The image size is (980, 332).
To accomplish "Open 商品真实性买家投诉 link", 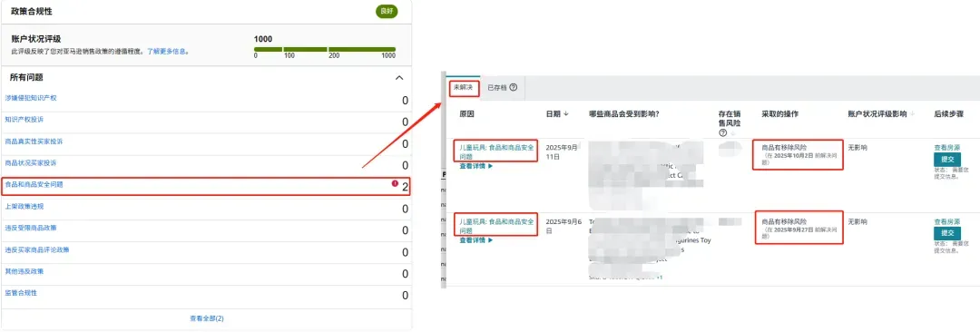I will (34, 142).
